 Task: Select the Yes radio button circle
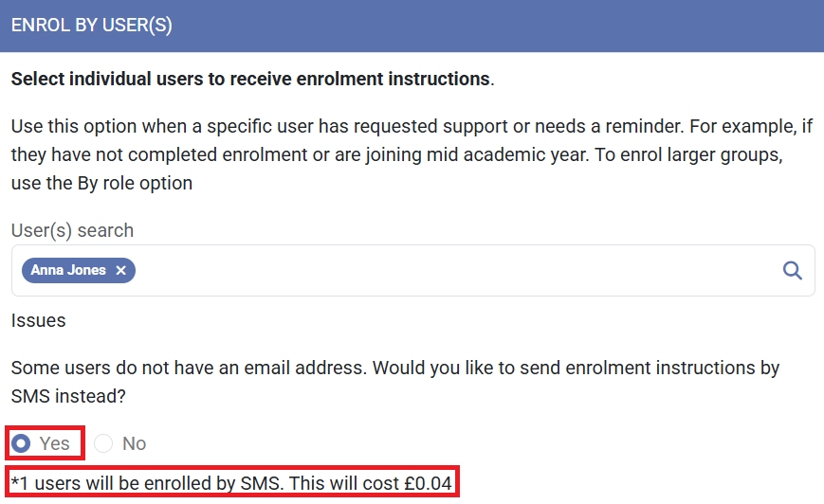pos(22,443)
